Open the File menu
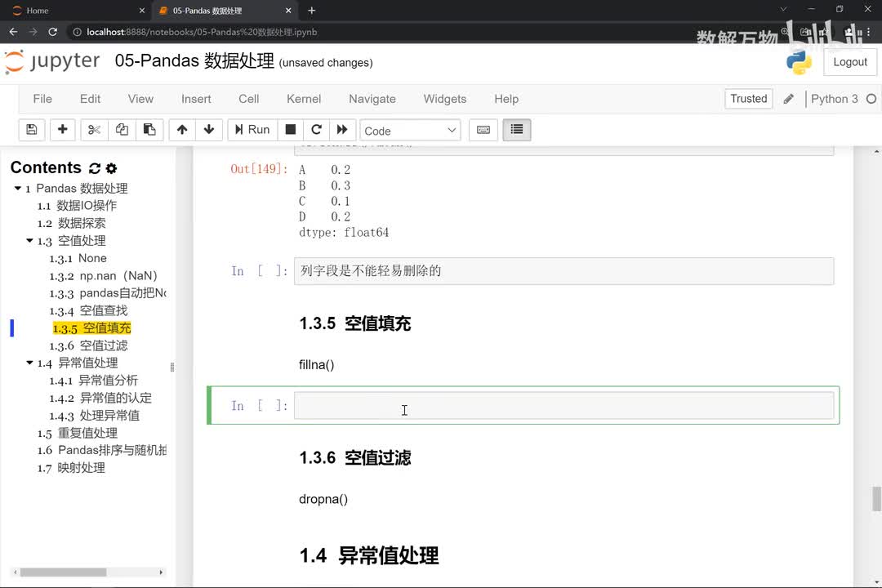 [x=42, y=99]
